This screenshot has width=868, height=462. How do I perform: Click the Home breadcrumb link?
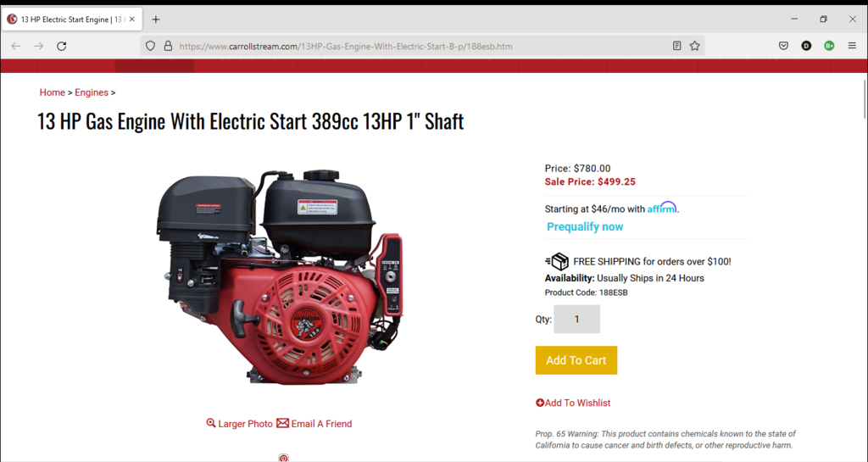52,92
